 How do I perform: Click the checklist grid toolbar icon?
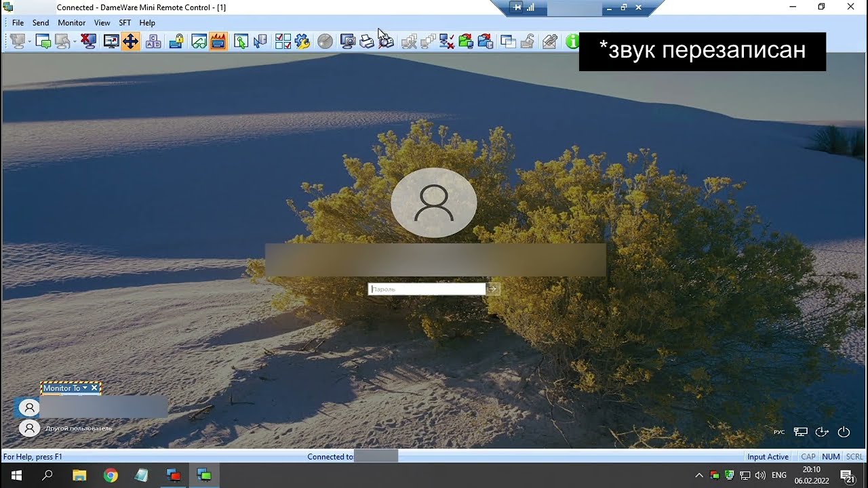click(x=283, y=41)
